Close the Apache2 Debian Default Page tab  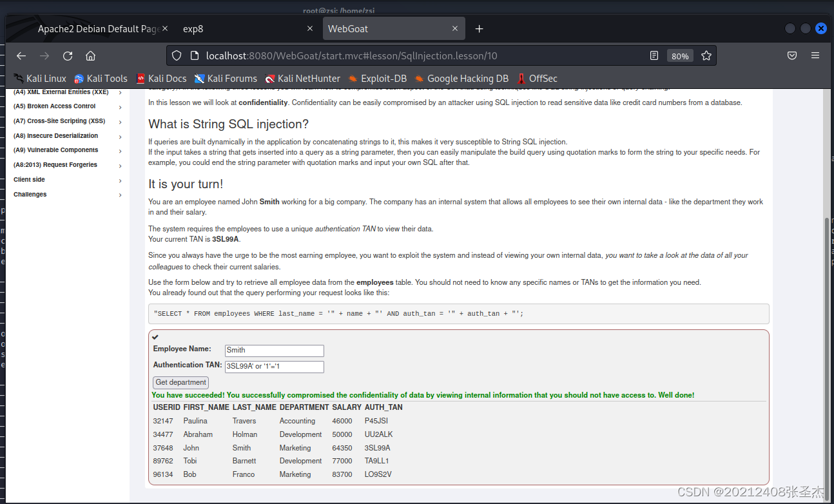(x=166, y=29)
